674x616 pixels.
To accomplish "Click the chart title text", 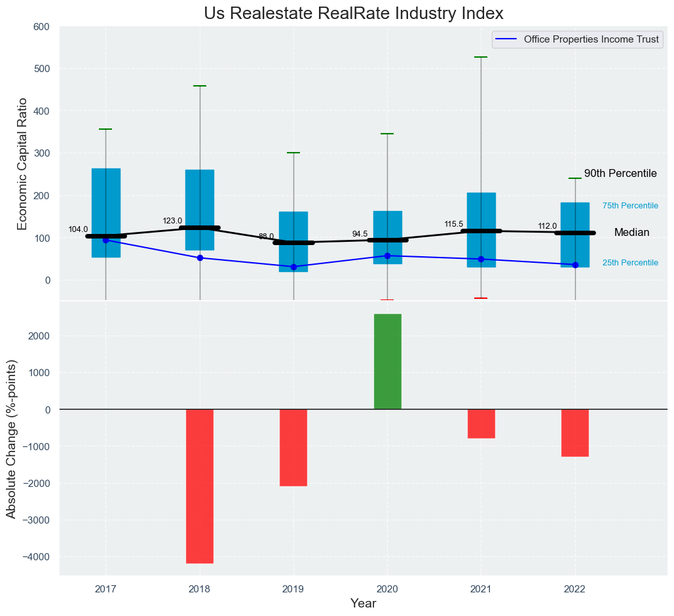I will (x=354, y=13).
